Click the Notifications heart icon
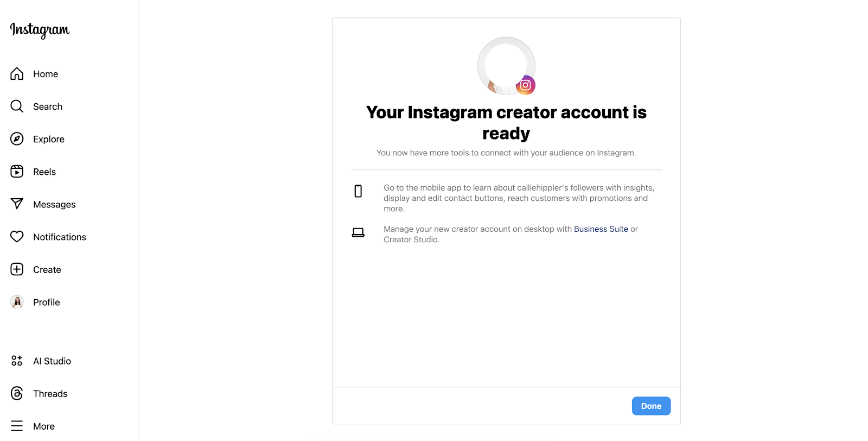The image size is (868, 441). click(x=17, y=237)
